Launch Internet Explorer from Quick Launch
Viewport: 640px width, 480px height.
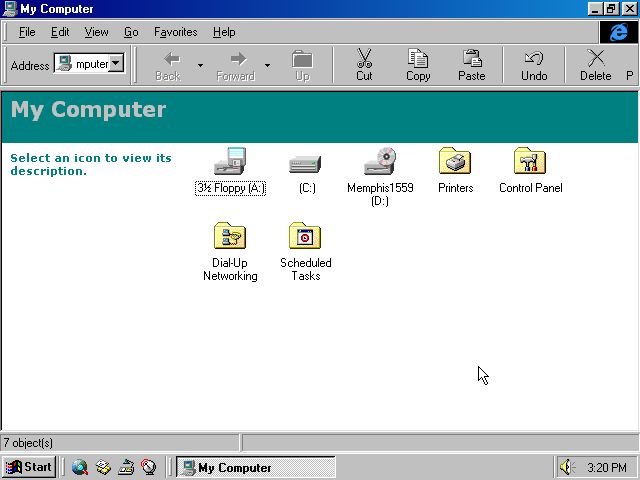click(x=80, y=467)
